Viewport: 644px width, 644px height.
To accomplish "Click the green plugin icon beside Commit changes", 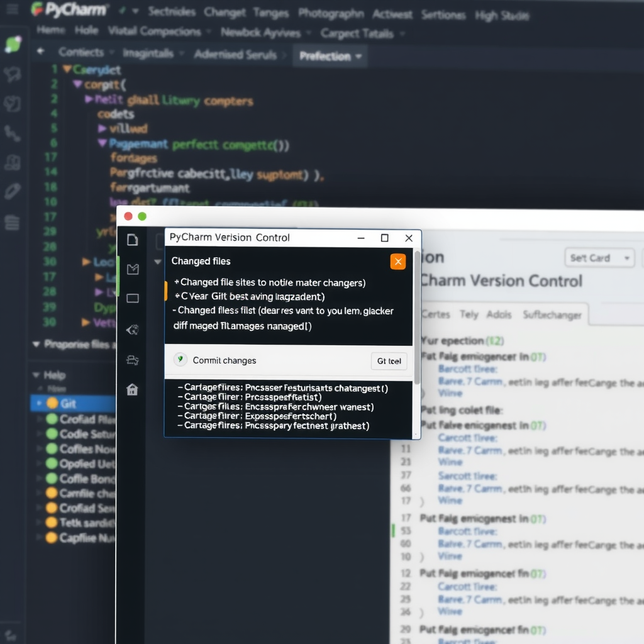I will click(x=180, y=360).
